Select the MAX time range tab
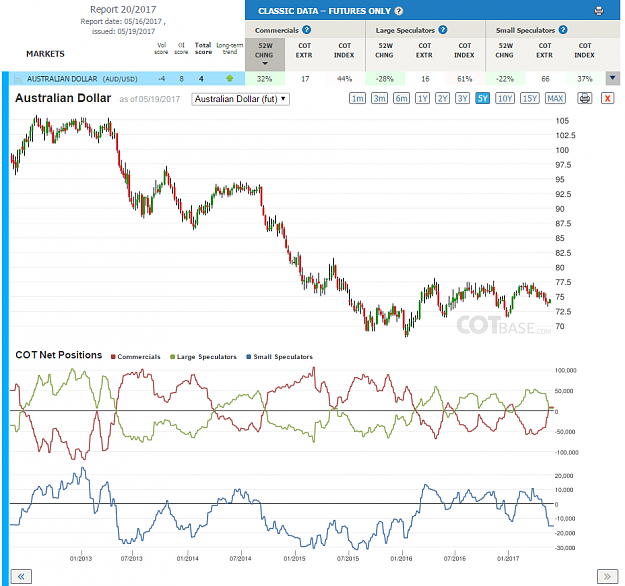 tap(555, 98)
